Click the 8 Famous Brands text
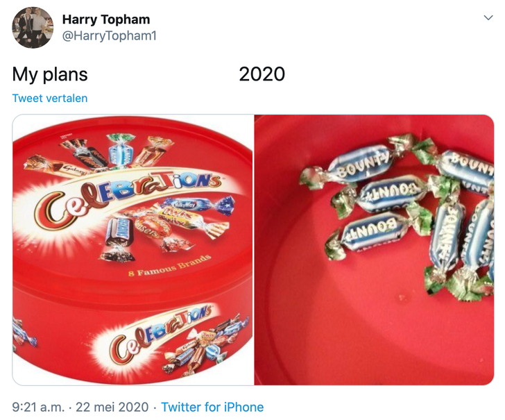 tap(169, 266)
